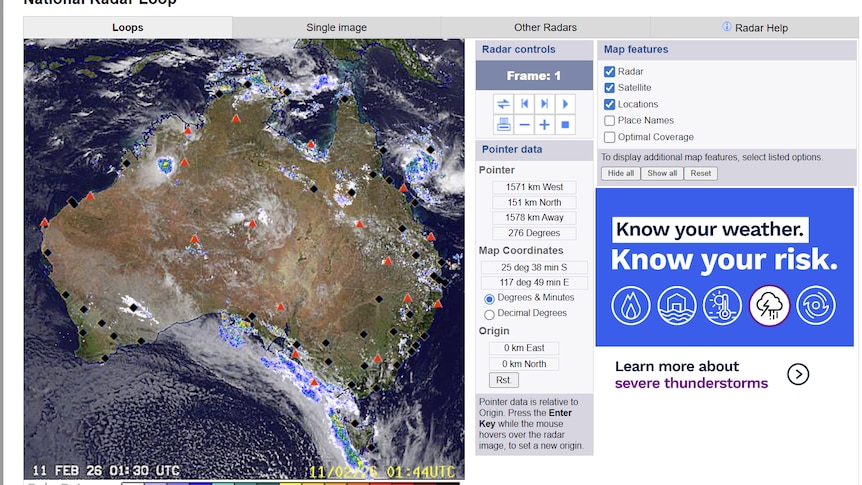The image size is (862, 485).
Task: Select the bushfire risk icon
Action: tap(631, 306)
